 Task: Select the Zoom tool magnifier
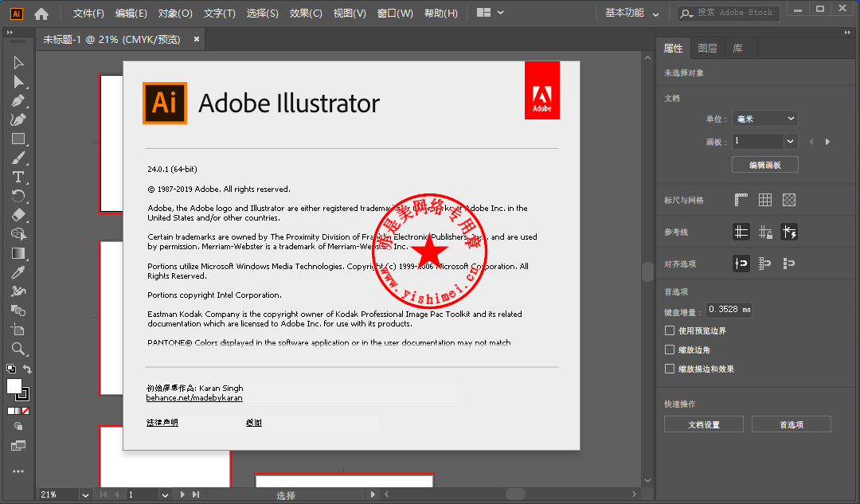point(18,349)
